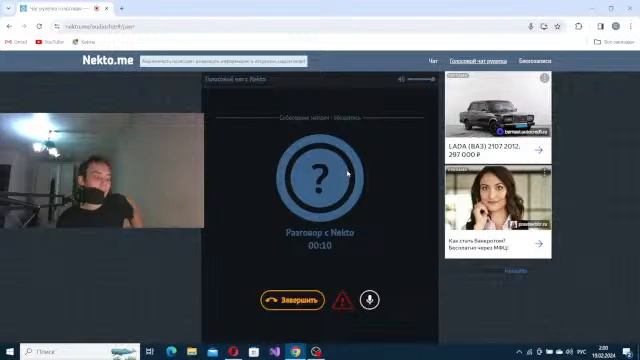Go forward in browser history
Image resolution: width=640 pixels, height=360 pixels.
coord(24,27)
